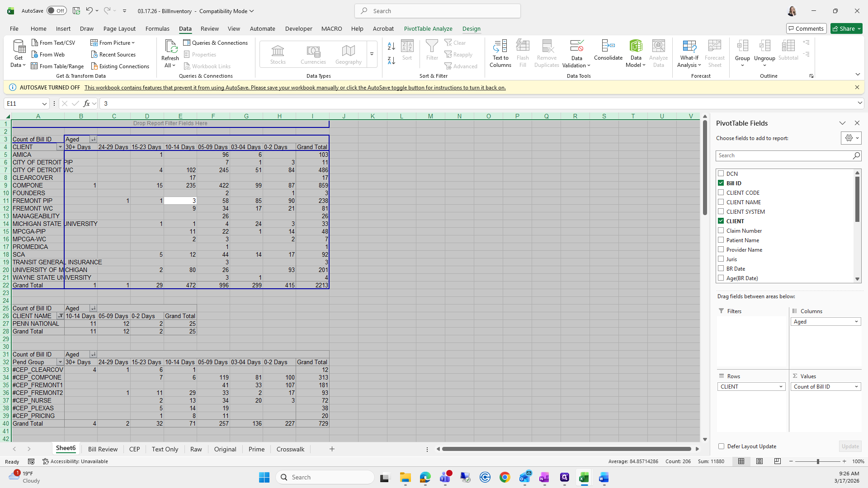Check the CLIENT CODE field checkbox
The height and width of the screenshot is (488, 868).
[721, 192]
